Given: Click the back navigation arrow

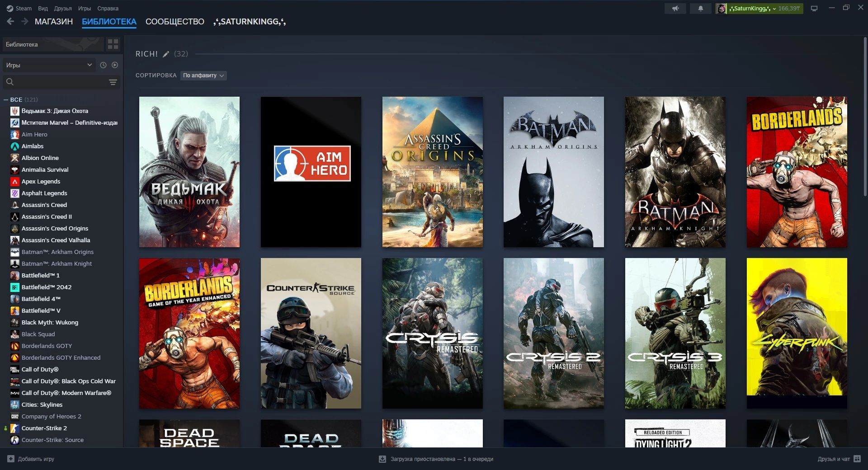Looking at the screenshot, I should click(10, 21).
